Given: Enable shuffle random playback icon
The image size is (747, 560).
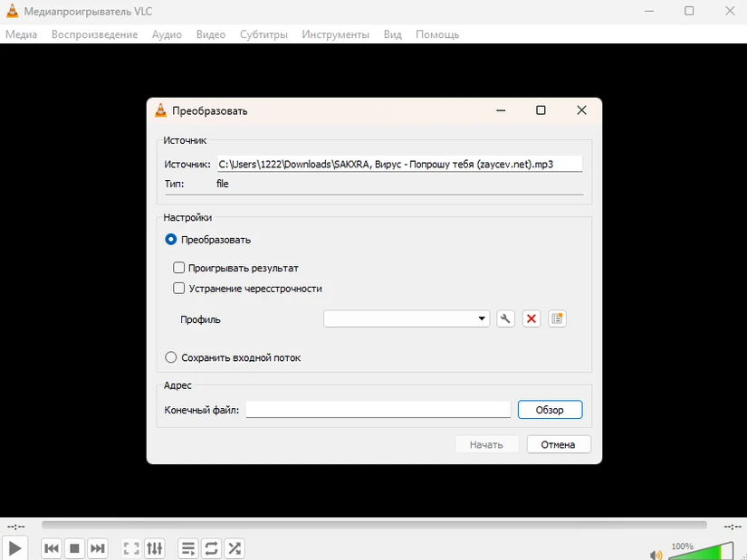Looking at the screenshot, I should [x=235, y=548].
